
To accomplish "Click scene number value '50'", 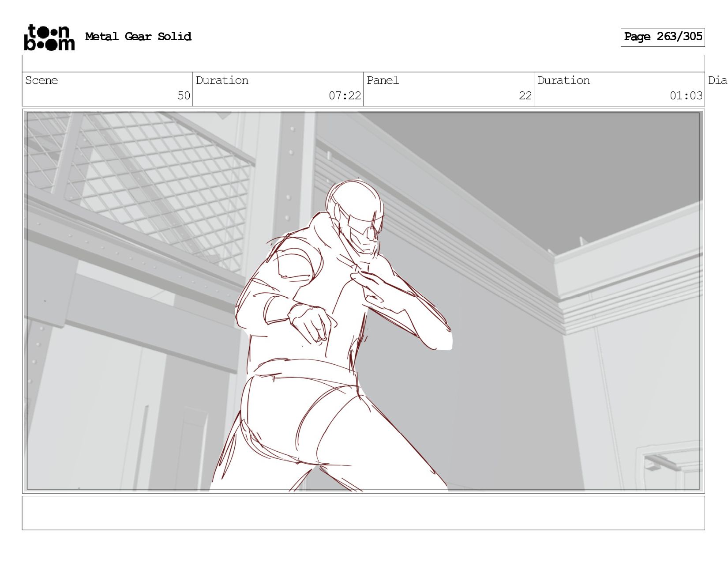I will [x=184, y=95].
